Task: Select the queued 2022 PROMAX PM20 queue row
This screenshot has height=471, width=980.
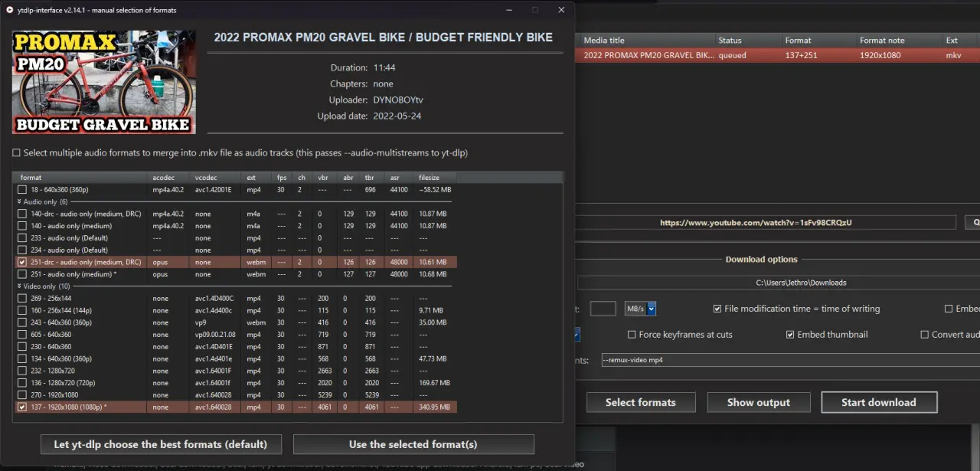Action: click(x=779, y=55)
